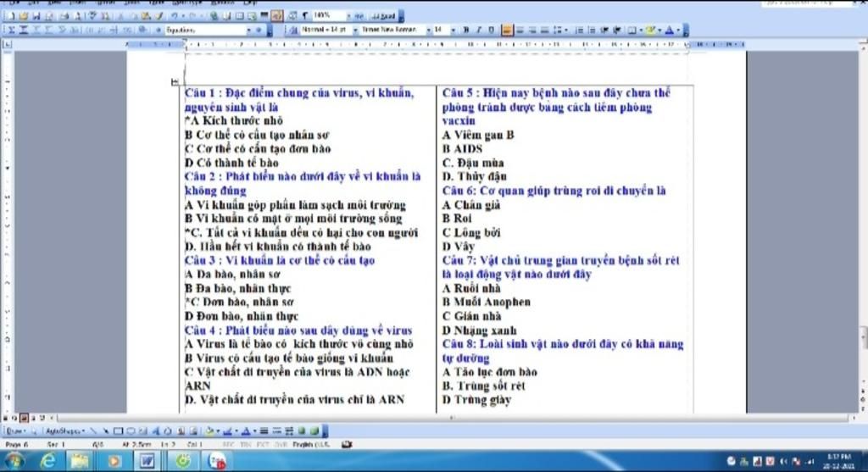
Task: Toggle Show/Hide paragraph marks icon
Action: point(305,16)
